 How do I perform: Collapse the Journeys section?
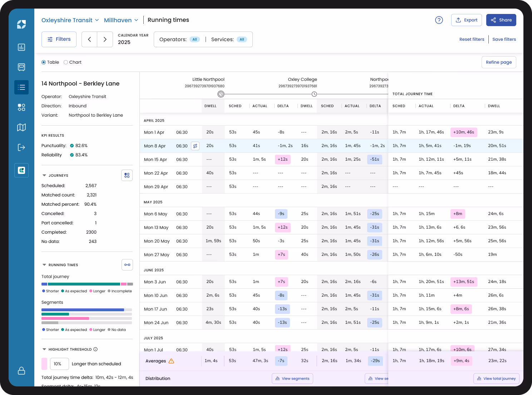click(44, 175)
